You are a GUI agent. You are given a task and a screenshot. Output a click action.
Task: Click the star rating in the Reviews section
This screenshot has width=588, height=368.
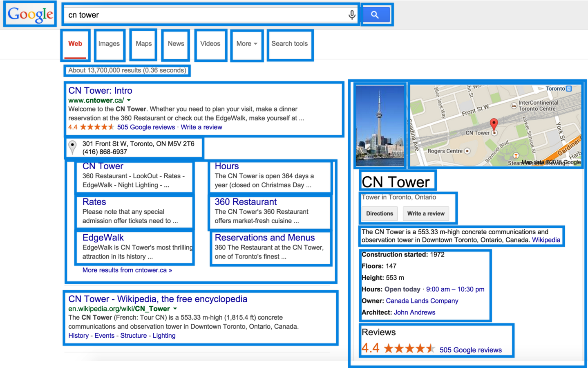(409, 348)
